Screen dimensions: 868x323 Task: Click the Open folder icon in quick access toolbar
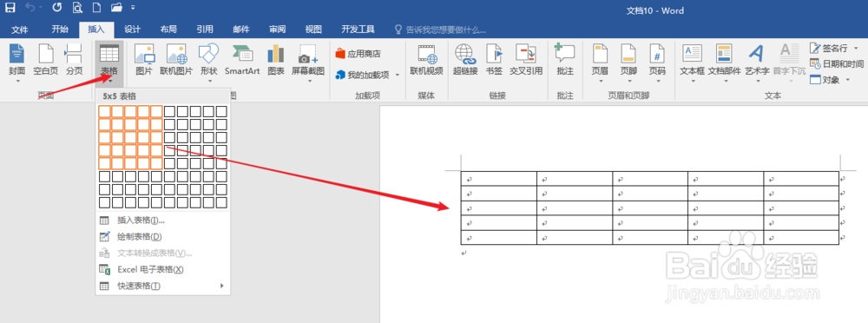[x=116, y=8]
